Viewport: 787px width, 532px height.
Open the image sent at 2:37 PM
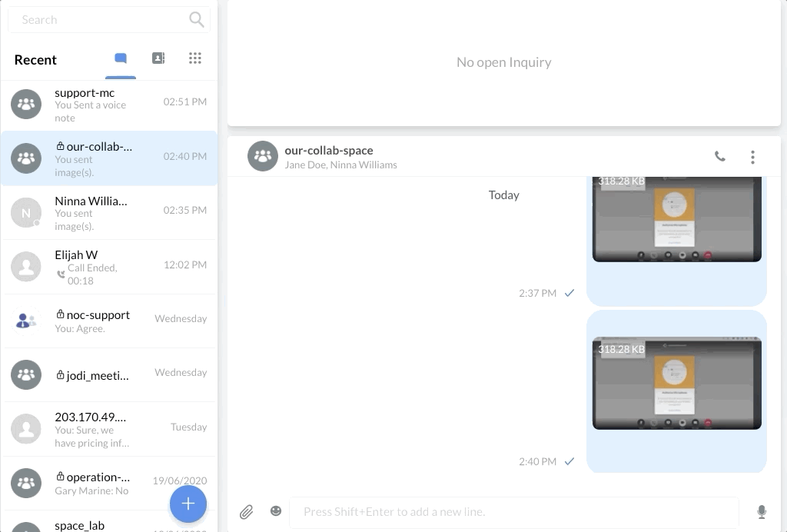676,219
